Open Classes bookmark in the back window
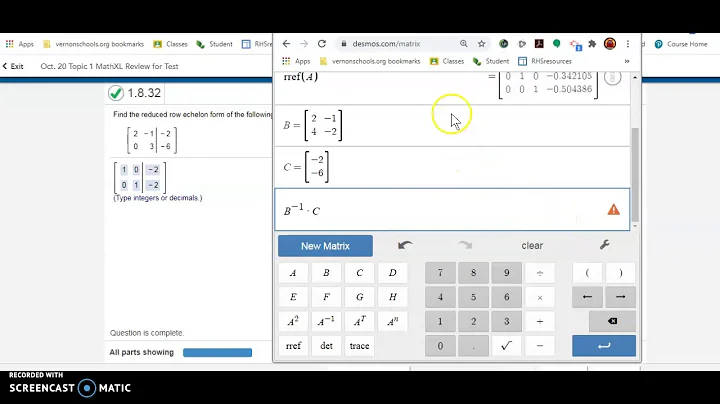This screenshot has height=404, width=720. (170, 44)
